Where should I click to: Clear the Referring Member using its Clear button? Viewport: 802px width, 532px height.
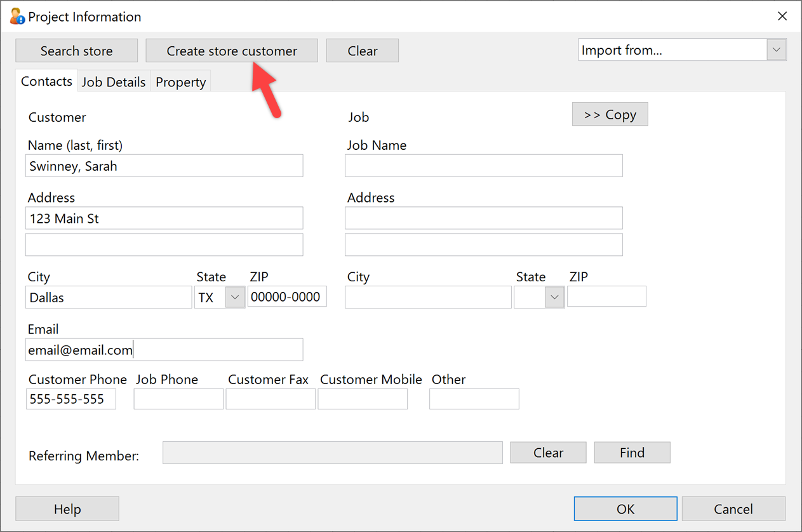tap(548, 453)
